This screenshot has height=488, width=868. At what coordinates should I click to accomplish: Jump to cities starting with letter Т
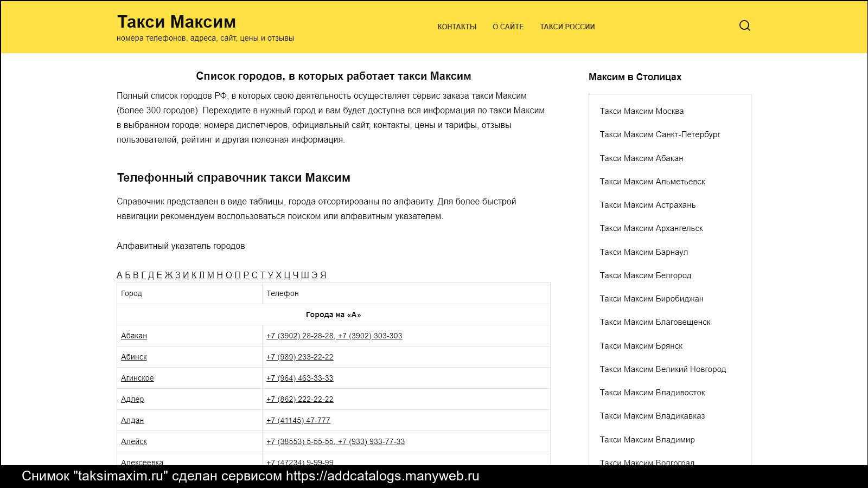click(263, 275)
